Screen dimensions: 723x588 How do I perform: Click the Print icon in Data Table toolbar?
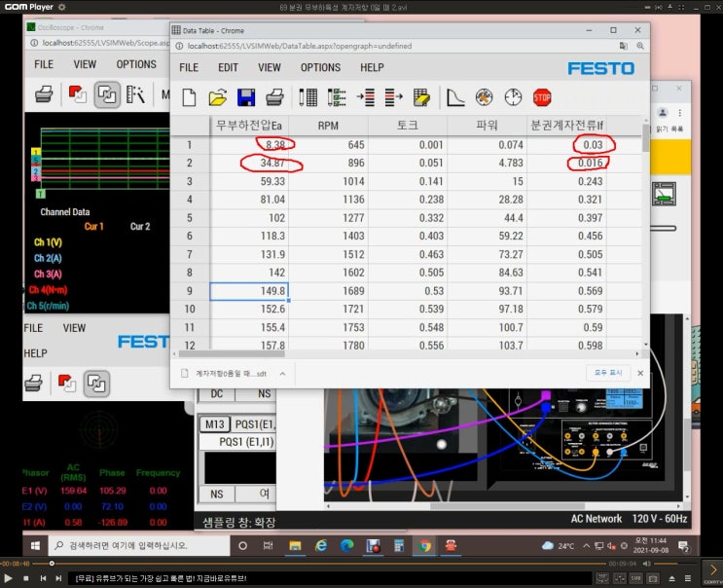coord(274,97)
